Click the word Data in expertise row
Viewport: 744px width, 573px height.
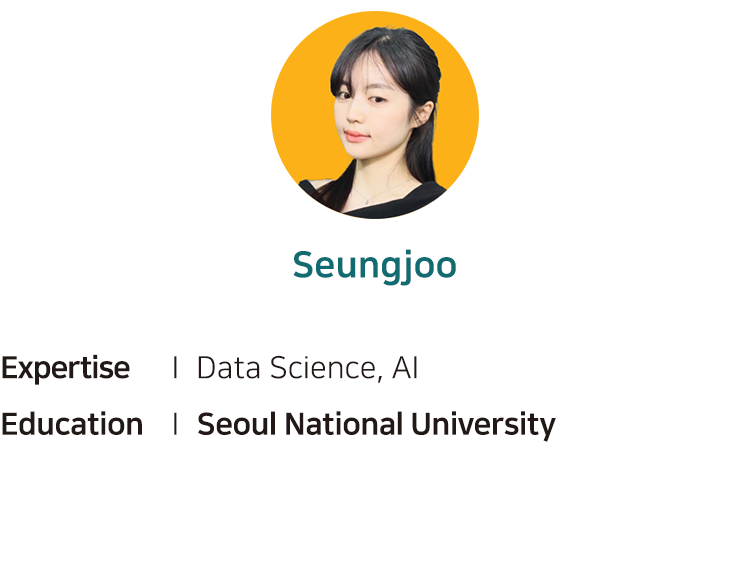[229, 368]
